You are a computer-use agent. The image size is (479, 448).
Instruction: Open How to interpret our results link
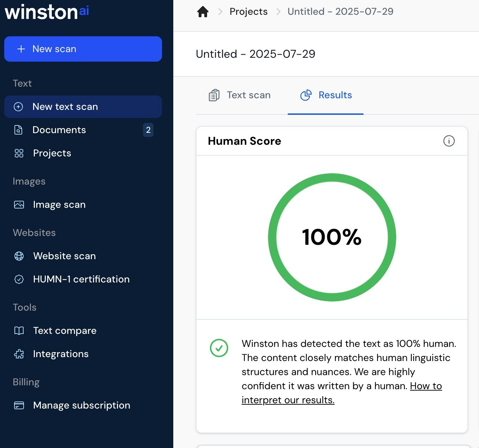[x=342, y=393]
